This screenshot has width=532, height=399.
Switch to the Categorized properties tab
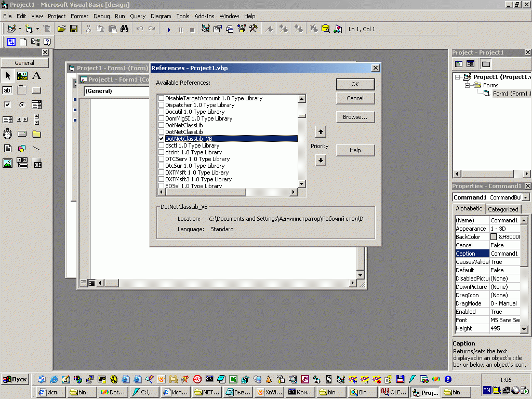click(503, 209)
